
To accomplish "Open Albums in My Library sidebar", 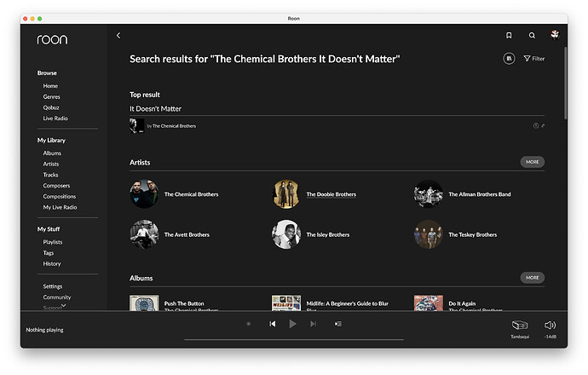I will [52, 153].
